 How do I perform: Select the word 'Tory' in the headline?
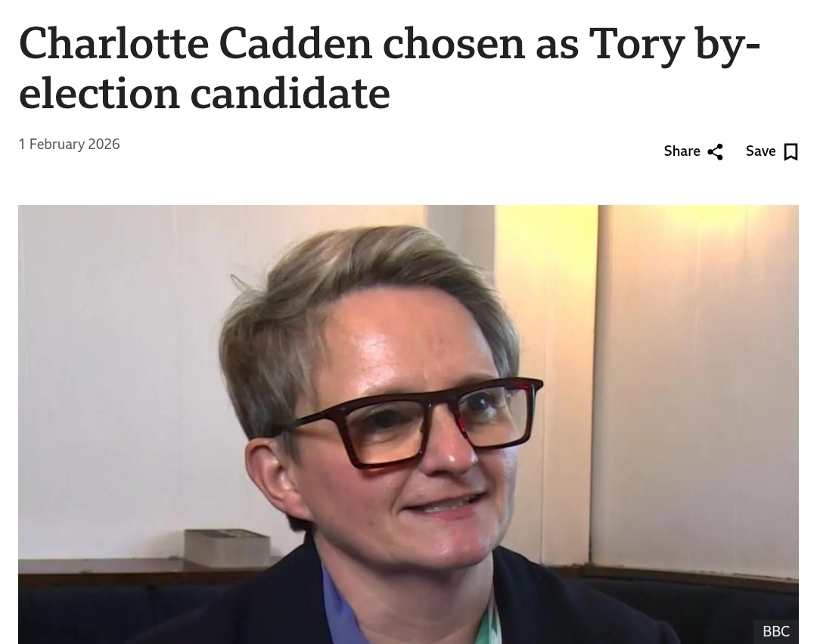click(x=635, y=45)
